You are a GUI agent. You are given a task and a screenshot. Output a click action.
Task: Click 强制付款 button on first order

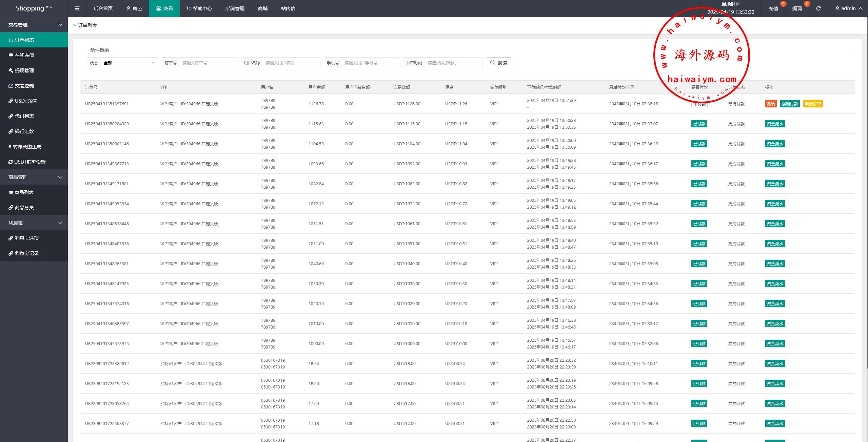click(x=790, y=104)
